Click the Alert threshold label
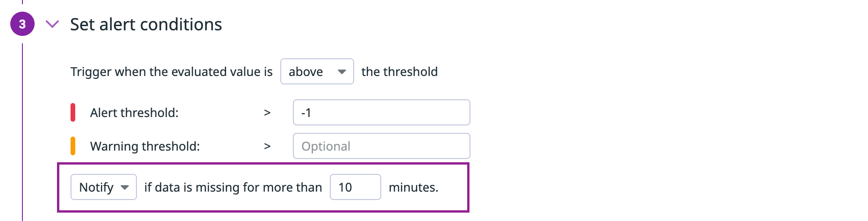868x221 pixels. point(134,113)
